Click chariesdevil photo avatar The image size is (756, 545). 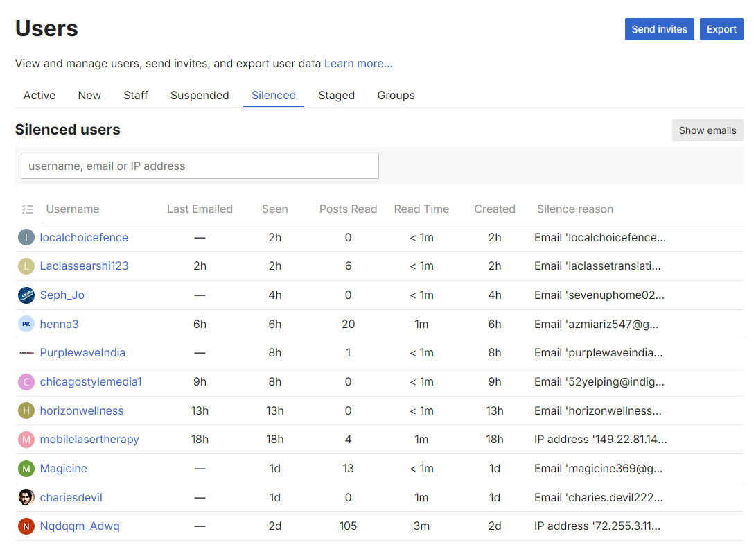click(26, 498)
